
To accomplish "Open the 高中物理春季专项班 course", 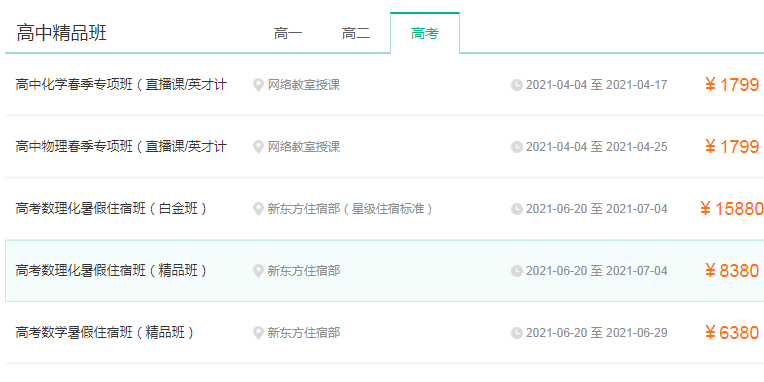I will (121, 147).
